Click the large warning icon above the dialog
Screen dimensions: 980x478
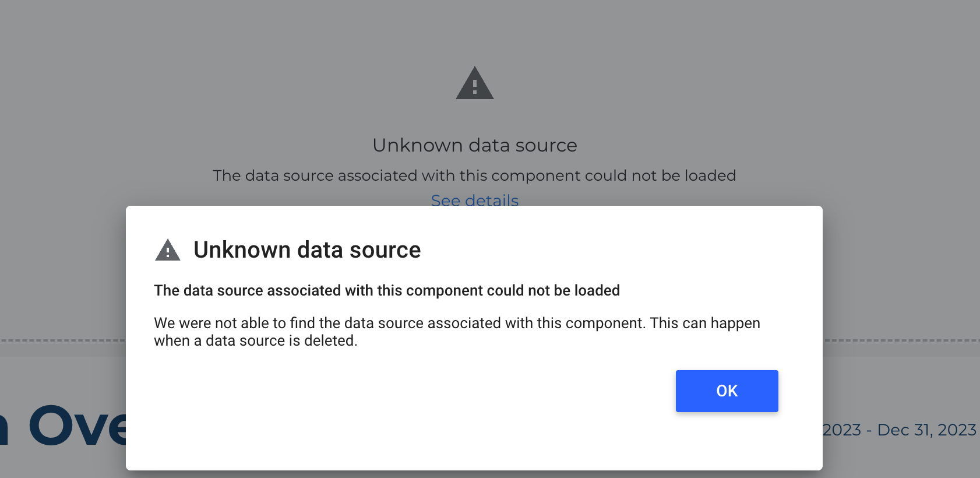(x=474, y=83)
